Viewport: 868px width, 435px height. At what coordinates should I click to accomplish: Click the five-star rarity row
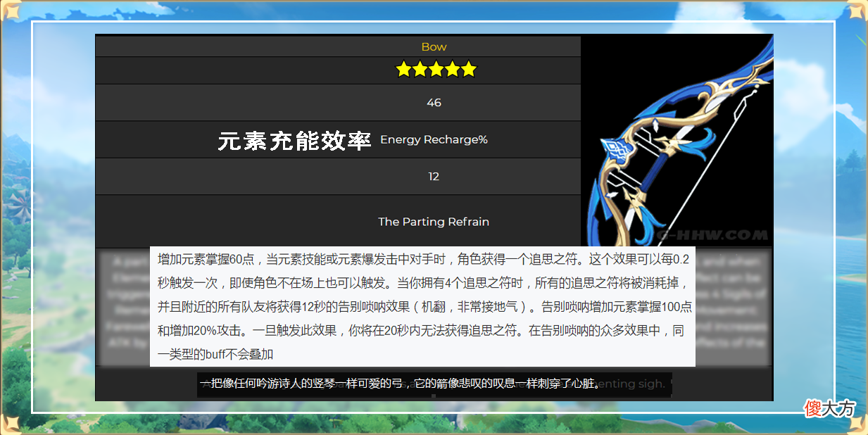(338, 70)
